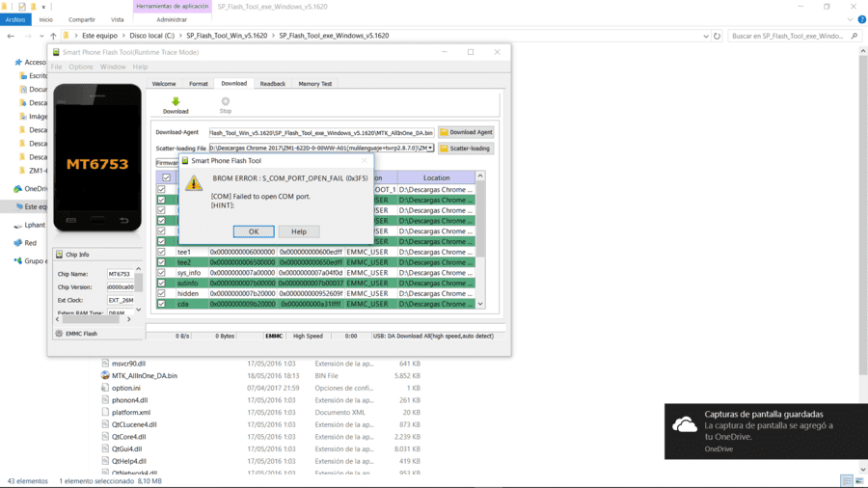Toggle the checkbox for the cda row
The image size is (868, 488).
click(x=161, y=304)
